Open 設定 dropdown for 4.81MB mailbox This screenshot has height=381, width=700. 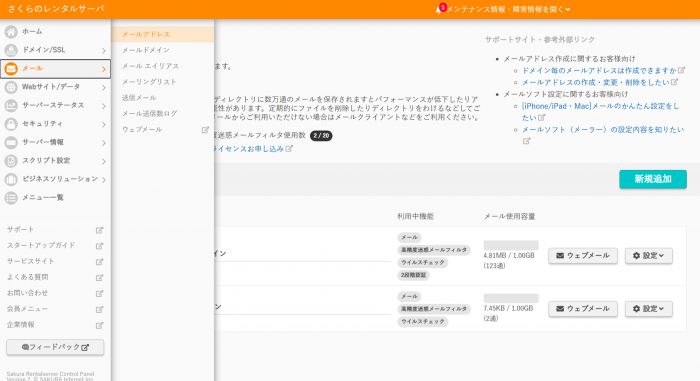648,256
